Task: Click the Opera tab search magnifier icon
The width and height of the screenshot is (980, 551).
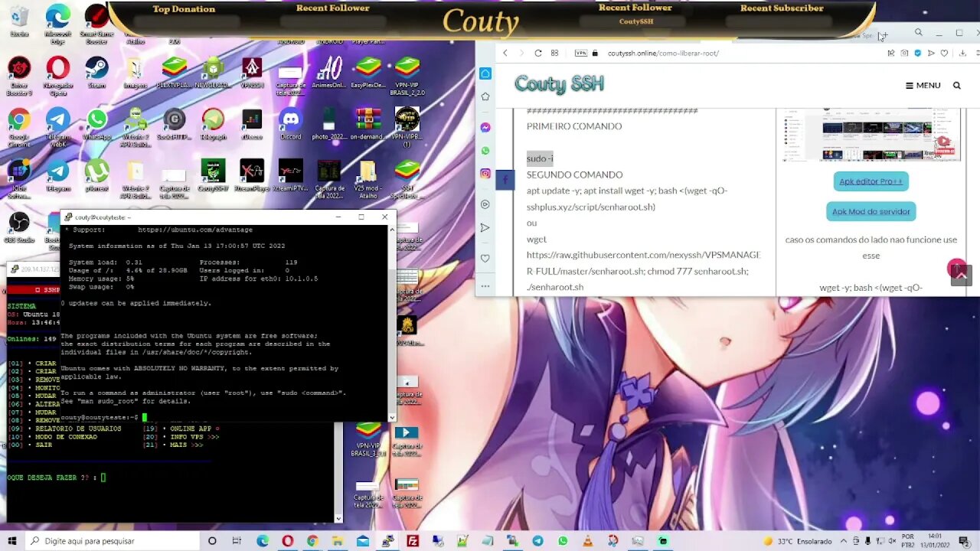Action: (918, 32)
